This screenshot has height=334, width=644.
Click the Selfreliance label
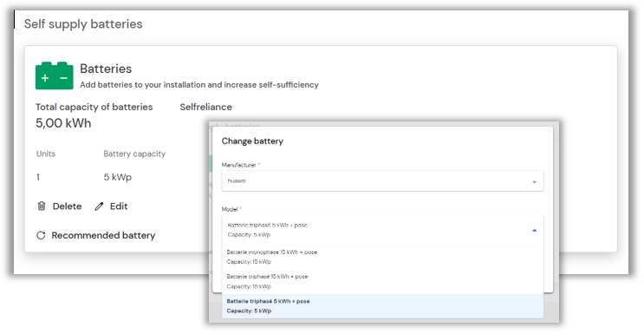(205, 107)
